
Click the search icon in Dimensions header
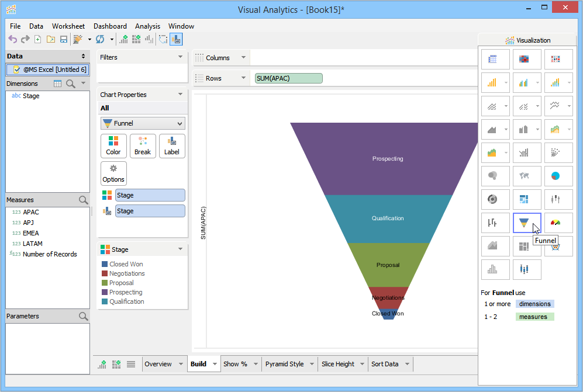(x=70, y=84)
